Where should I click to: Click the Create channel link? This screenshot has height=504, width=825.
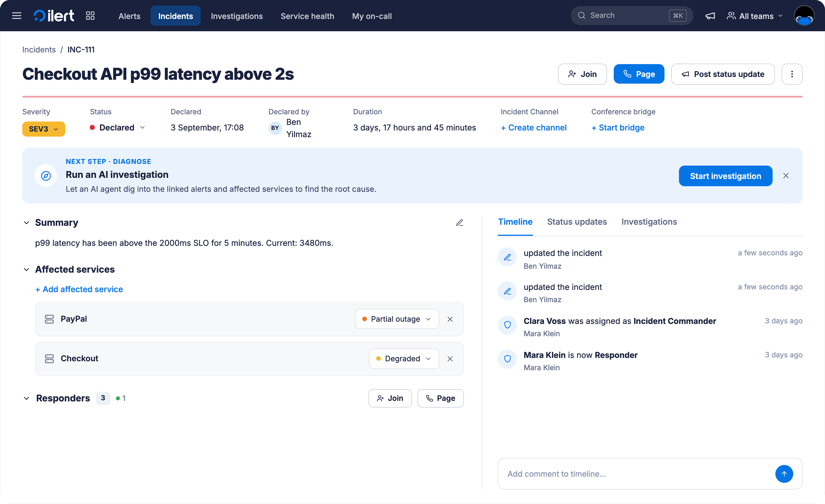(533, 128)
